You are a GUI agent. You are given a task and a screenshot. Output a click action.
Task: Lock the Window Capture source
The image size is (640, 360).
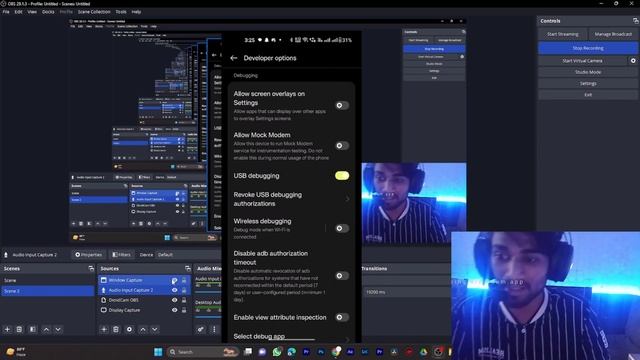pos(184,280)
